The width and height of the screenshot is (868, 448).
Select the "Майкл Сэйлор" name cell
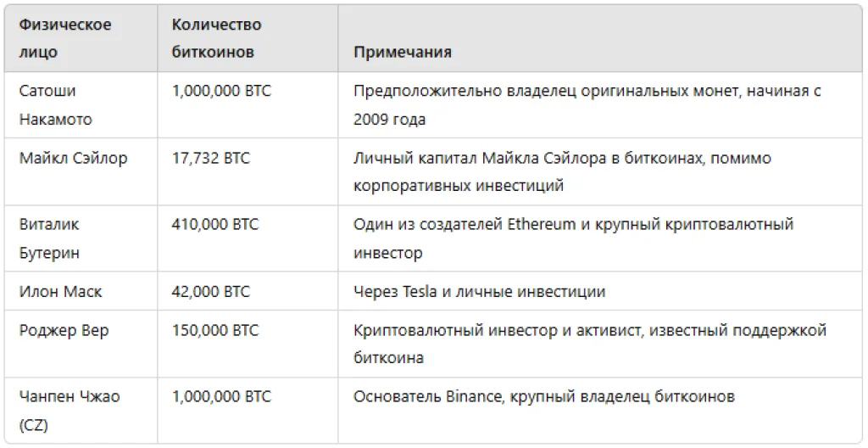74,159
